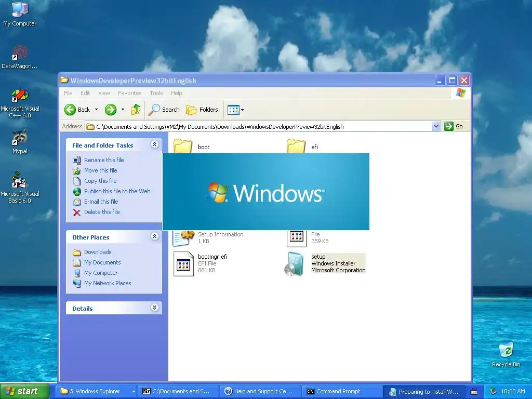532x399 pixels.
Task: Open the Search pane in Explorer
Action: point(164,110)
